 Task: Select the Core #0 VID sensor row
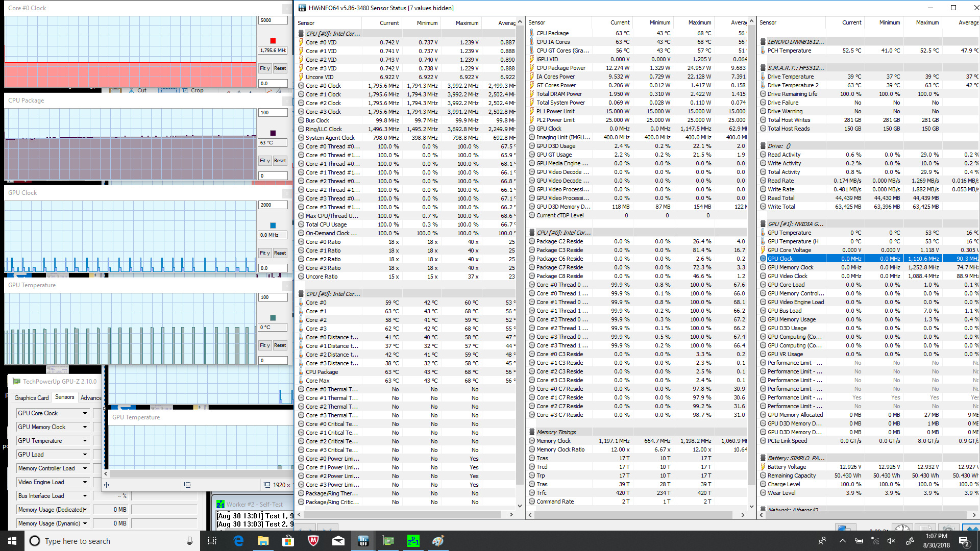406,42
